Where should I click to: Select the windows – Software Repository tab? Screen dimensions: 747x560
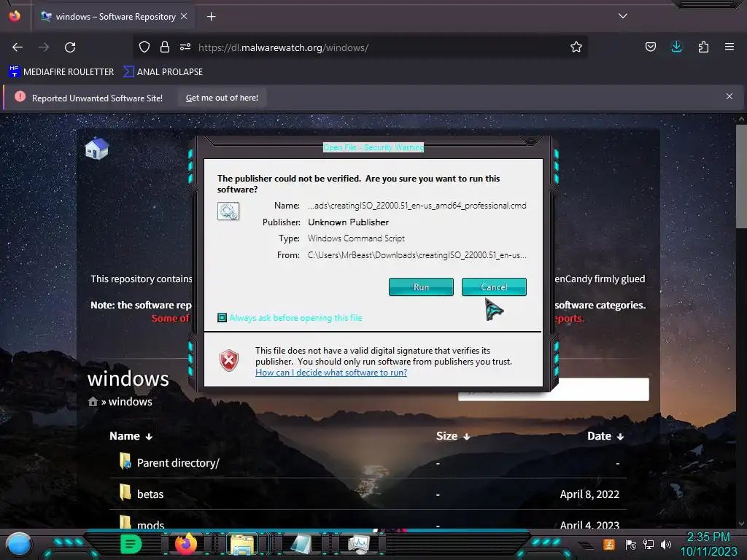[x=115, y=17]
